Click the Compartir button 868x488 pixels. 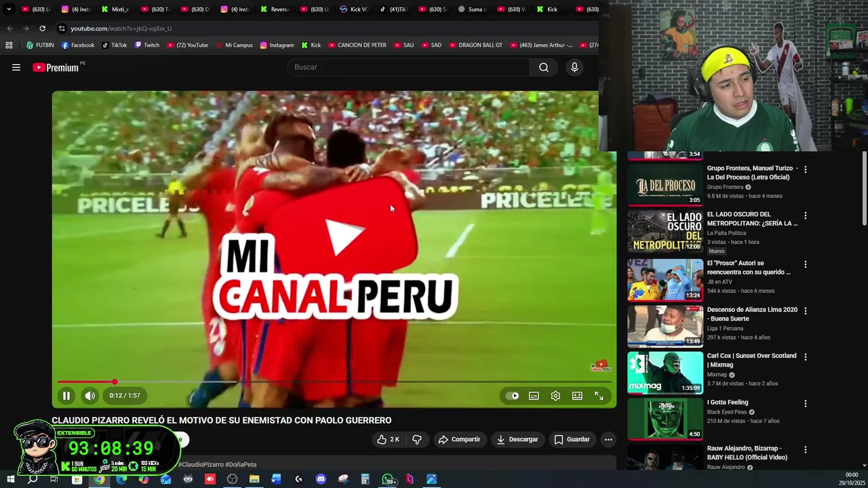[460, 439]
